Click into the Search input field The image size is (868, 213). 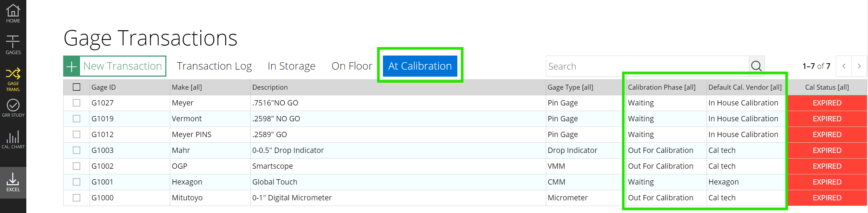tap(647, 66)
